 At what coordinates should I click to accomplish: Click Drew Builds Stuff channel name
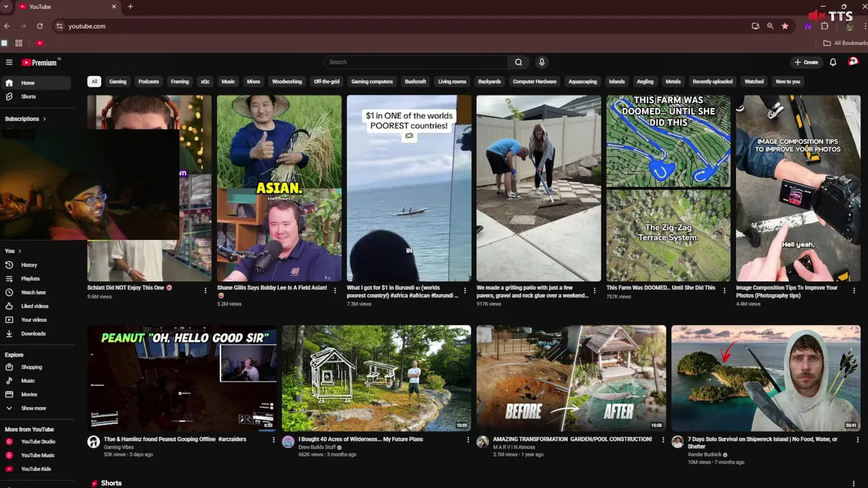click(x=317, y=447)
